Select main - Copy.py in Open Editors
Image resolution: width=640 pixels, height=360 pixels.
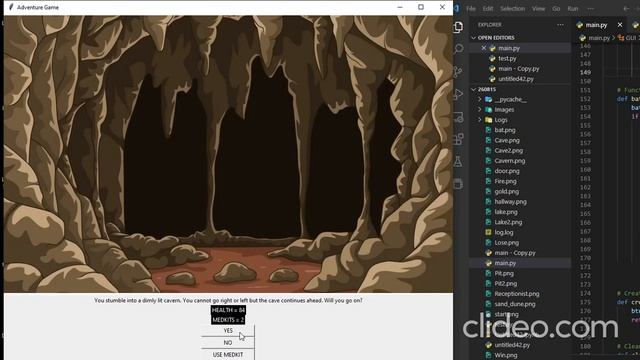coord(519,69)
